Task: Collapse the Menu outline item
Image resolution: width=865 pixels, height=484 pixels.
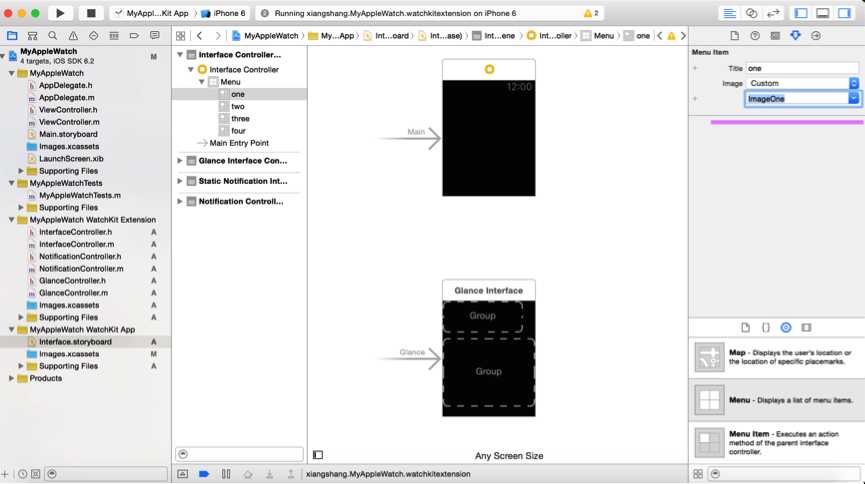Action: [x=202, y=82]
